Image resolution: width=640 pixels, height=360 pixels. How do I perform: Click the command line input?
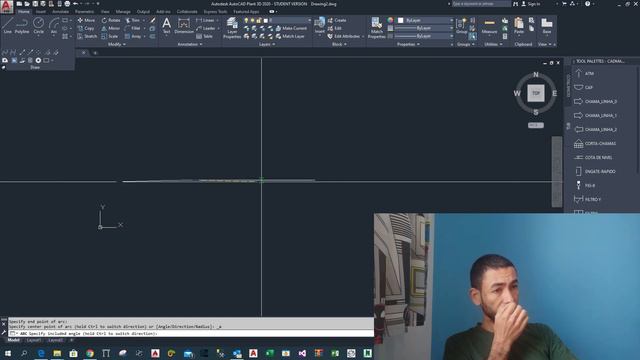(191, 333)
